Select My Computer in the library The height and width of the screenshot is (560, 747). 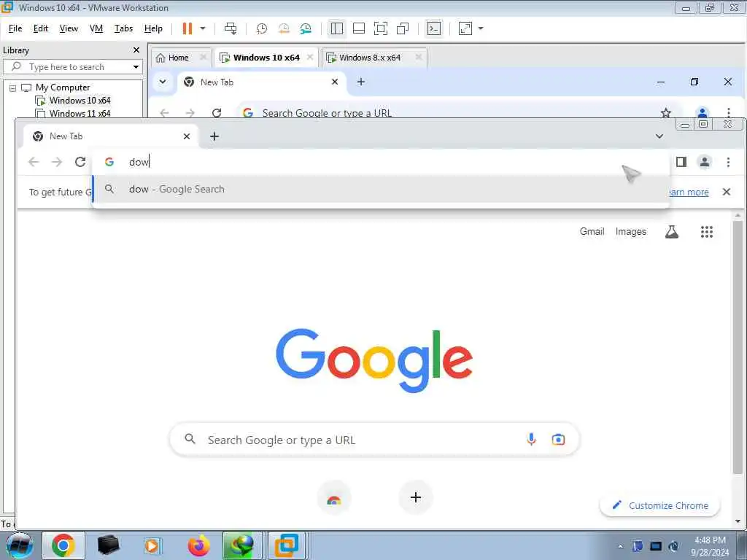pyautogui.click(x=63, y=87)
